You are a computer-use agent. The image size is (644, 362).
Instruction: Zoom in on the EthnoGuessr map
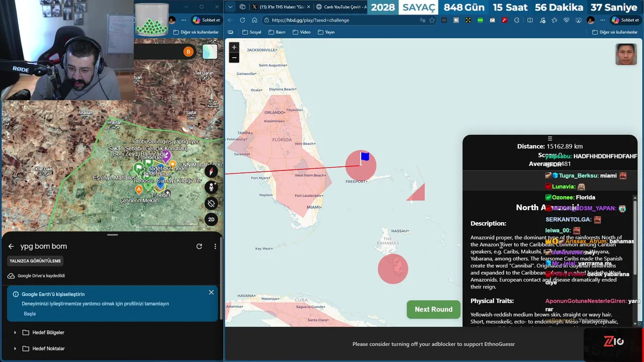pos(233,47)
